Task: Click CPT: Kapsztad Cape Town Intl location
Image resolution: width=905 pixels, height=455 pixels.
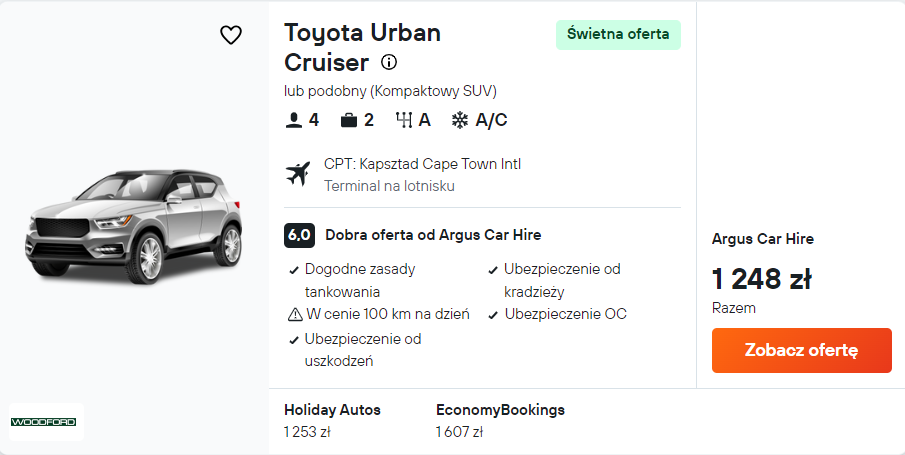Action: [x=422, y=164]
